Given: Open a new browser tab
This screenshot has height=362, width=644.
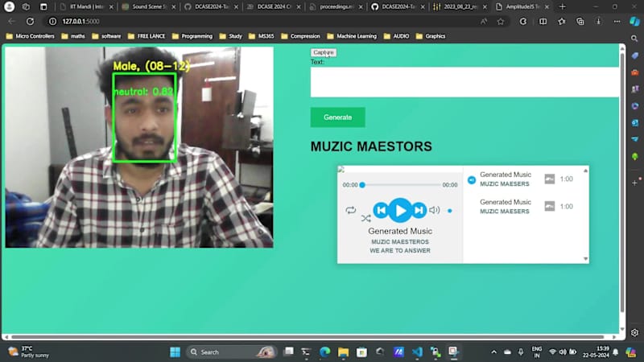Looking at the screenshot, I should coord(562,6).
